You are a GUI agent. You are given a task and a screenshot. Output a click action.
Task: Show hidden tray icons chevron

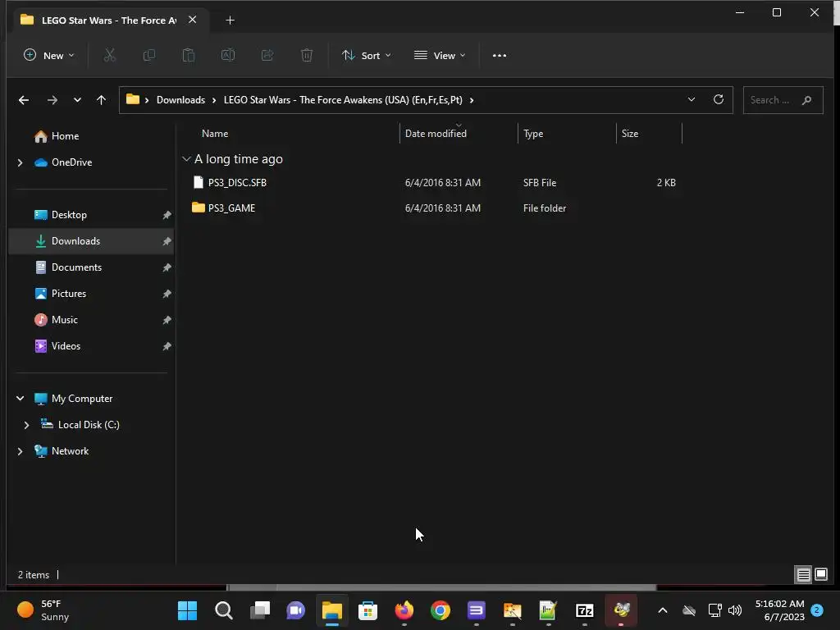663,610
